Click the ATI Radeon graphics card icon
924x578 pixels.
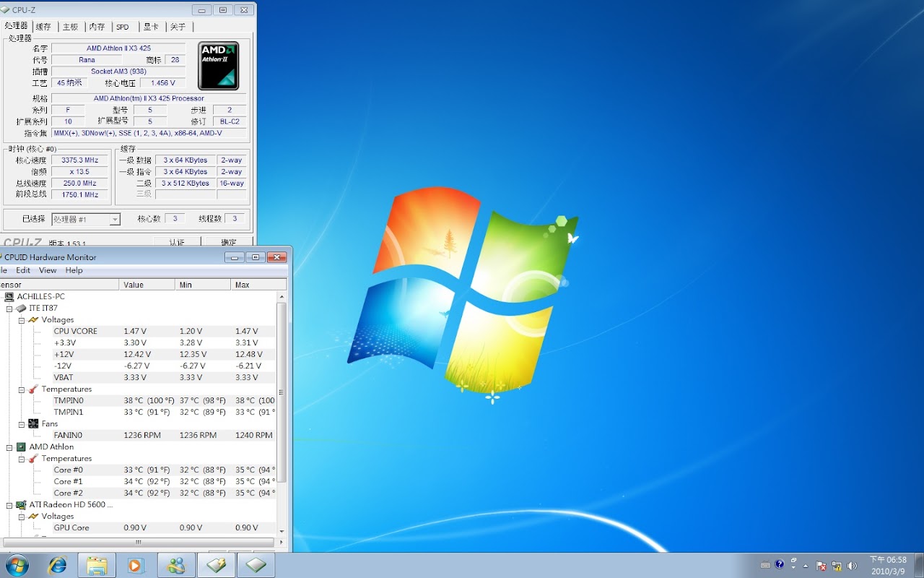(x=21, y=504)
